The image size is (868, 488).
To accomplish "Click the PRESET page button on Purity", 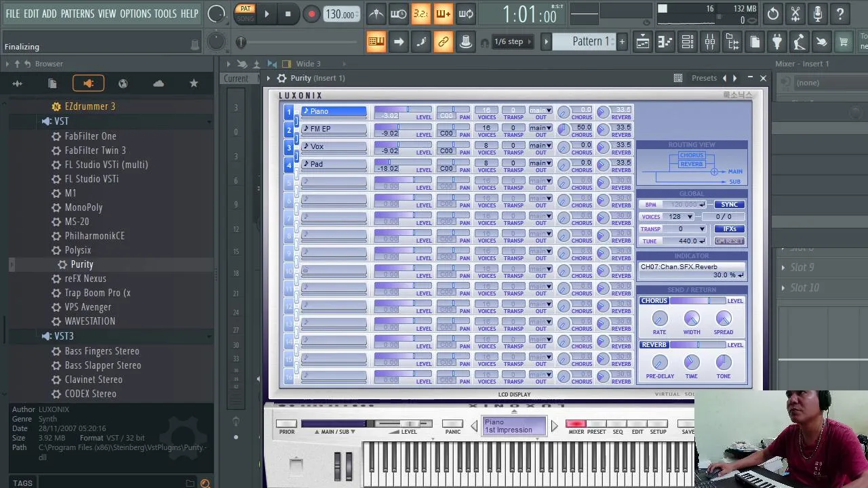I will point(597,424).
